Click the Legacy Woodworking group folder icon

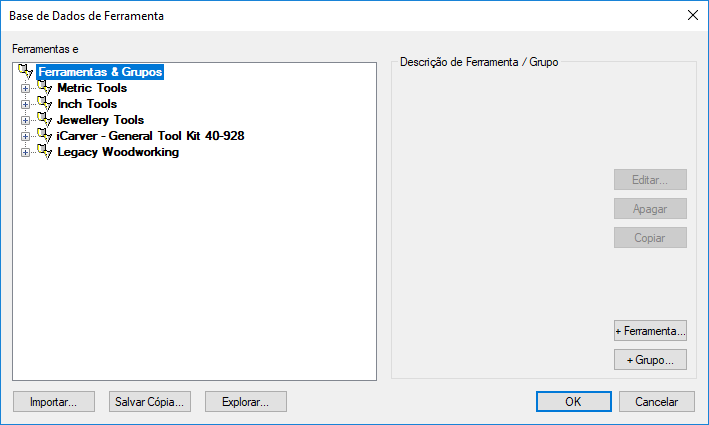[44, 152]
